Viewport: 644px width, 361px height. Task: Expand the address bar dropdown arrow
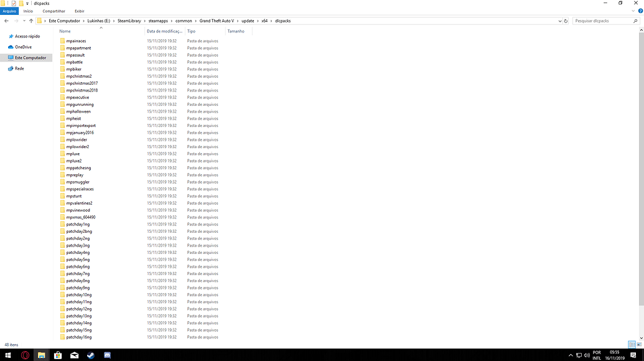[x=559, y=21]
